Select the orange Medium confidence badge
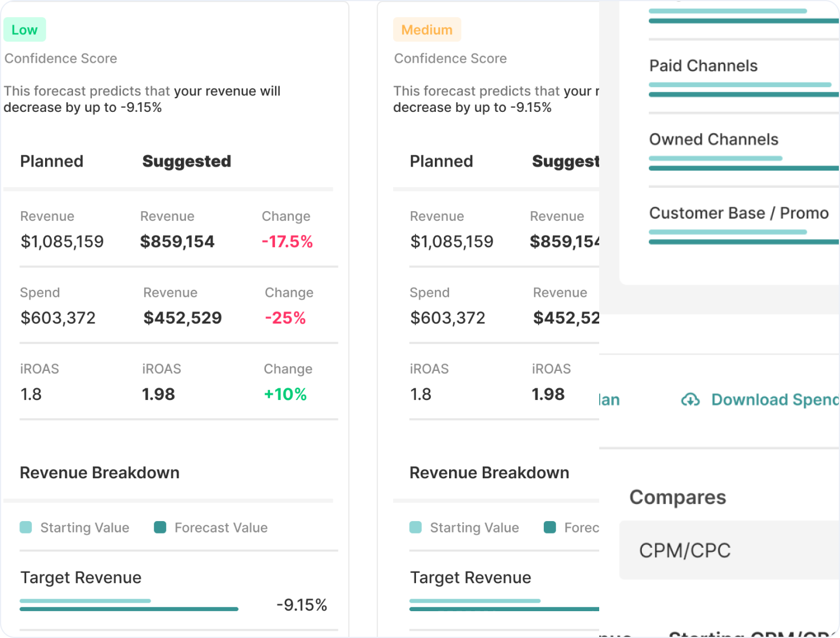The image size is (840, 638). click(x=427, y=30)
